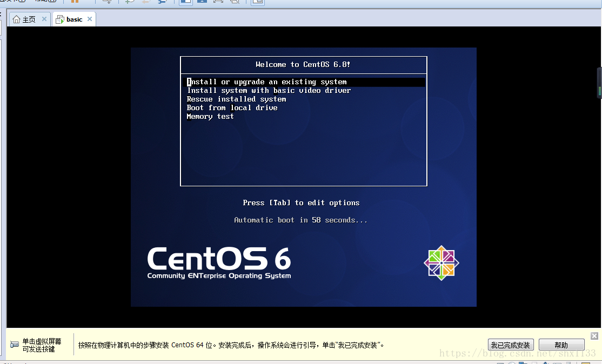Dismiss the yellow install hint bar
Screen dimensions: 602x364
tap(594, 336)
